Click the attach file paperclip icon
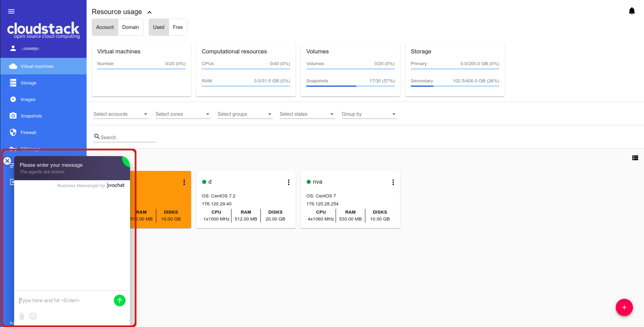 [22, 316]
